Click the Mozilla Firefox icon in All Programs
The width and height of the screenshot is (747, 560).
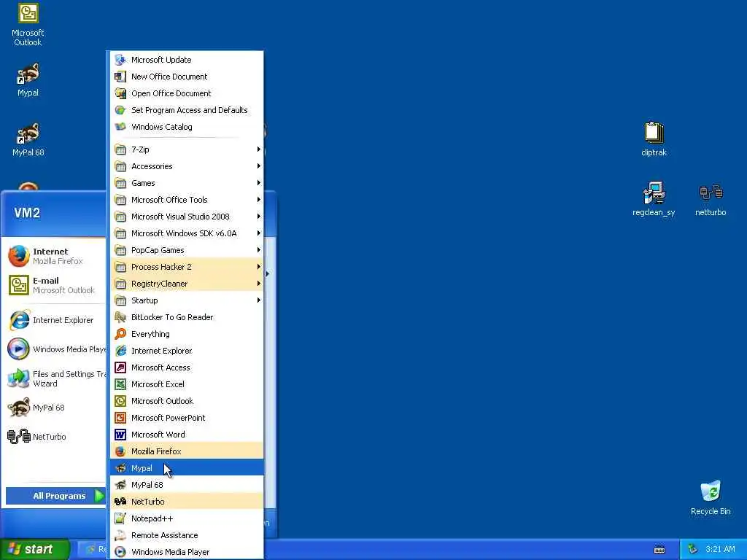click(120, 451)
